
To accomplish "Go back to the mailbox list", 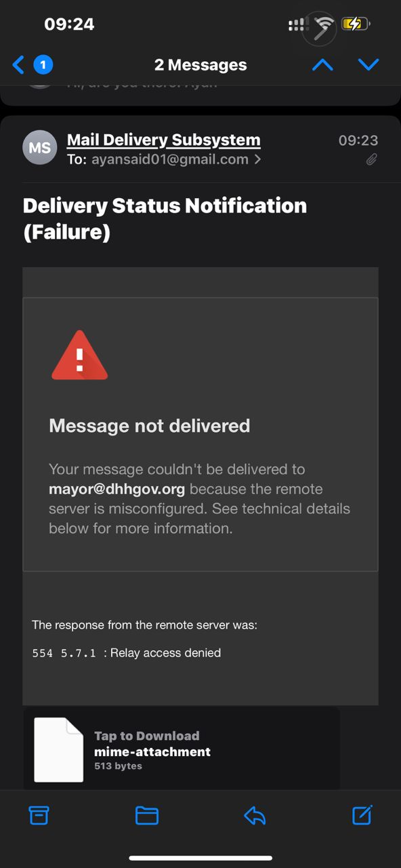I will point(19,65).
